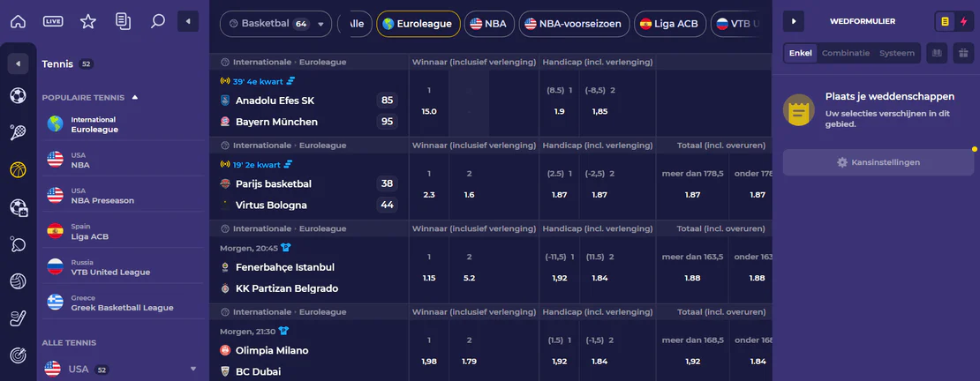980x381 pixels.
Task: Toggle the bet slip list view button
Action: [x=945, y=21]
